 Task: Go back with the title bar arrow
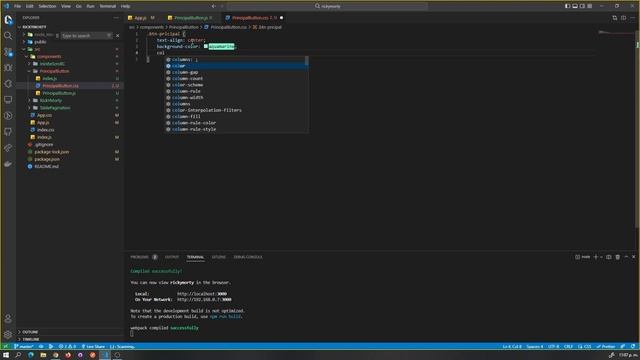pyautogui.click(x=213, y=6)
